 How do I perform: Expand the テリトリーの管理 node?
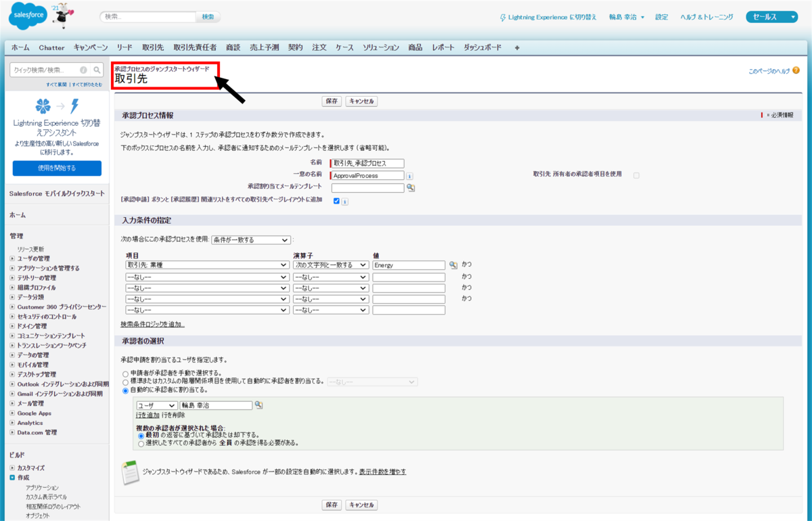(12, 277)
